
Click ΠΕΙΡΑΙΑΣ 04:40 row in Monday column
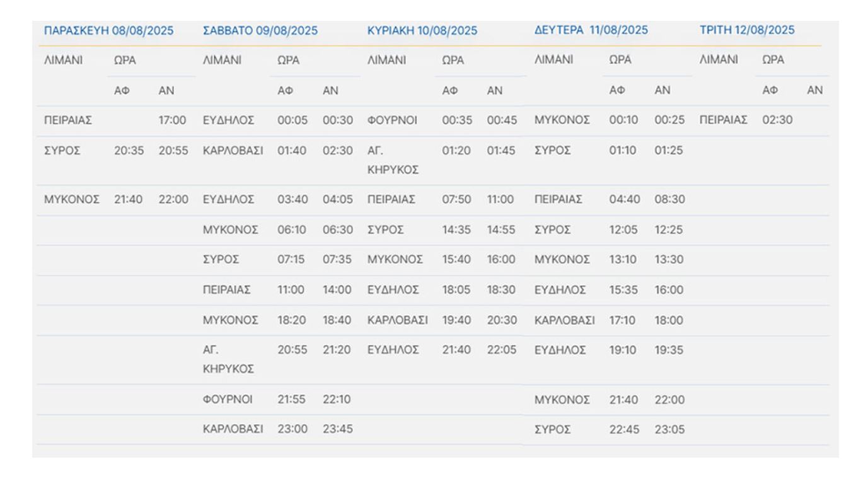coord(609,199)
